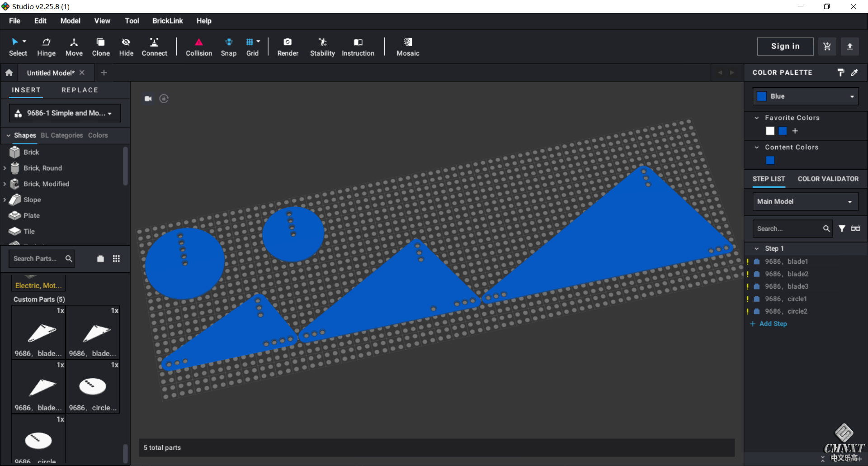Open the Edit menu

click(40, 21)
